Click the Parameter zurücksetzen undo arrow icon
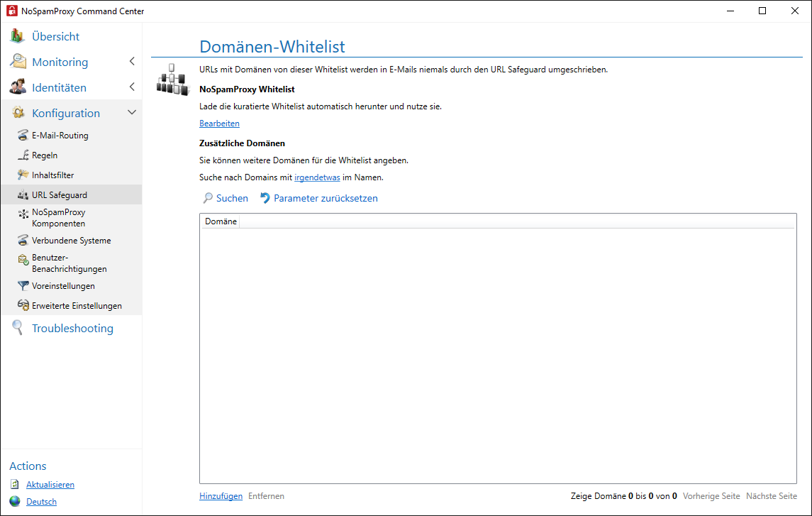This screenshot has height=516, width=812. (265, 198)
